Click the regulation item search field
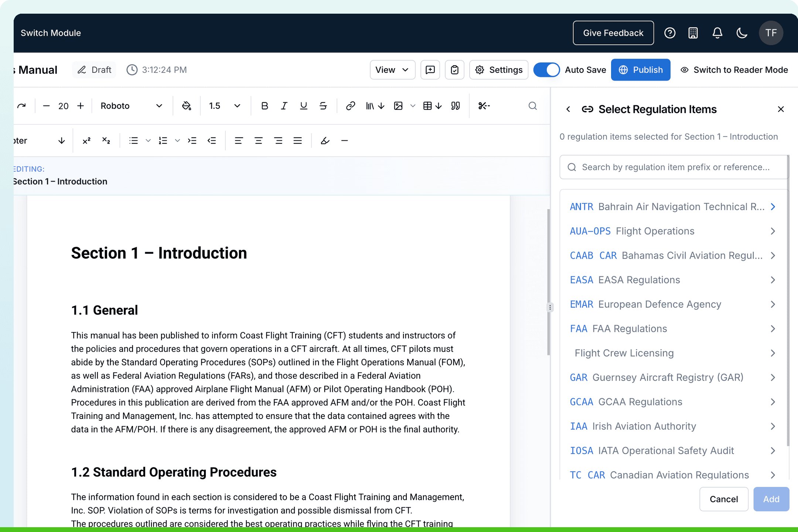 tap(674, 167)
